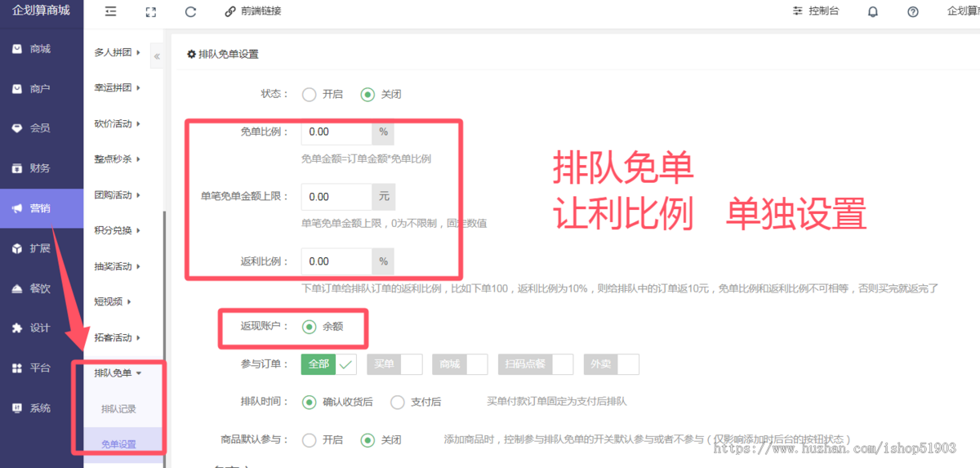Open the account name at top right
The width and height of the screenshot is (980, 468).
pos(964,11)
